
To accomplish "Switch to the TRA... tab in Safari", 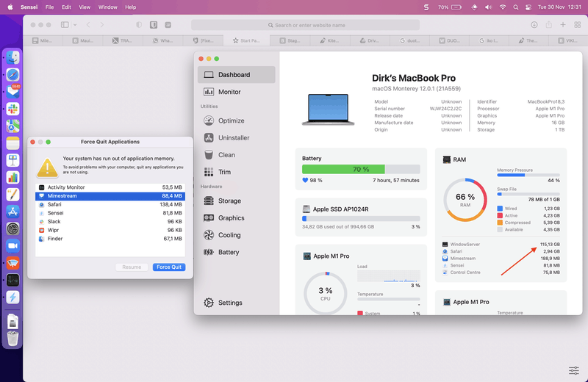I will click(x=122, y=40).
